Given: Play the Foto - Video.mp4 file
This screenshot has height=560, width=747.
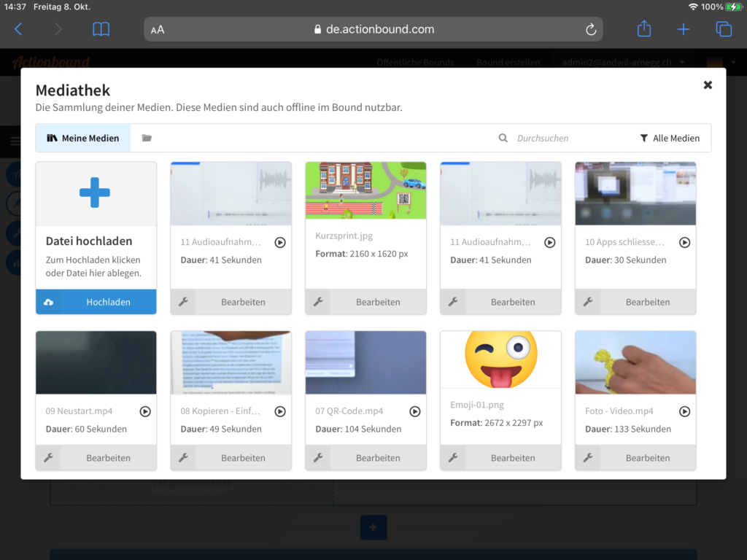Looking at the screenshot, I should click(x=684, y=411).
